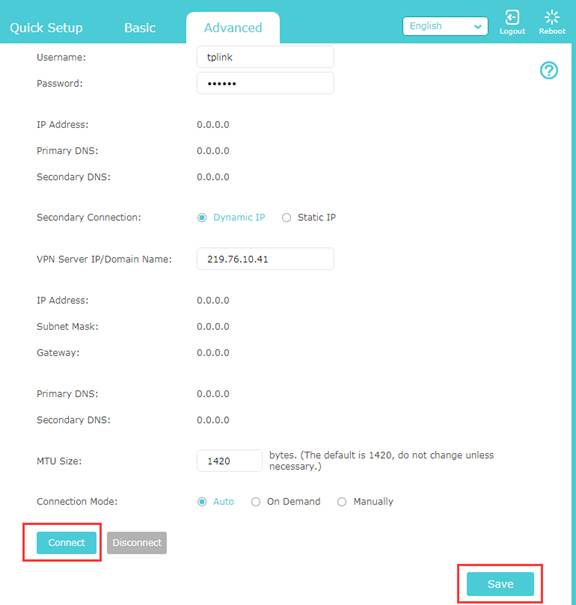Click the Logout icon
The height and width of the screenshot is (605, 576).
512,18
